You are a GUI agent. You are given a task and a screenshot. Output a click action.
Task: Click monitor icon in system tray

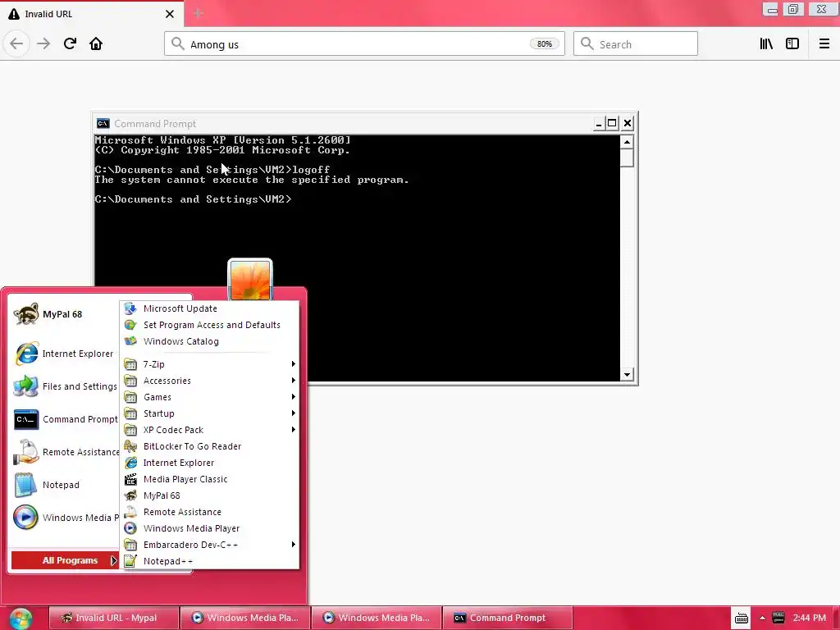(x=778, y=619)
